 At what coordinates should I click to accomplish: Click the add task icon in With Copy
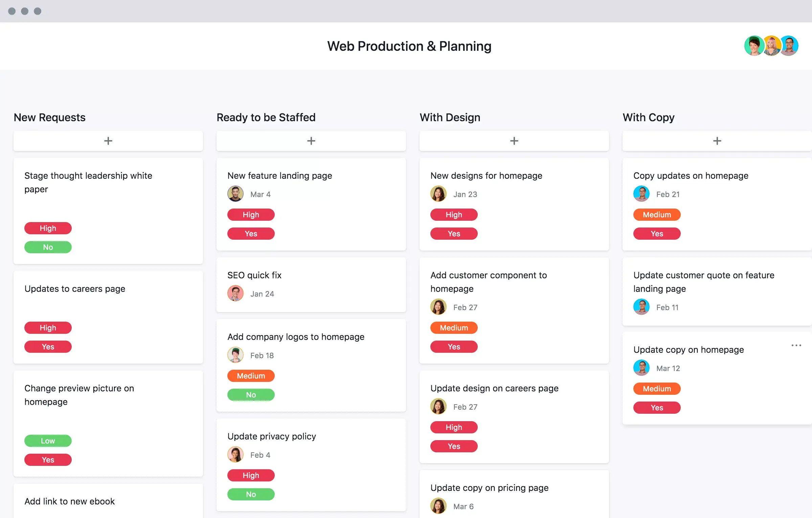(717, 140)
